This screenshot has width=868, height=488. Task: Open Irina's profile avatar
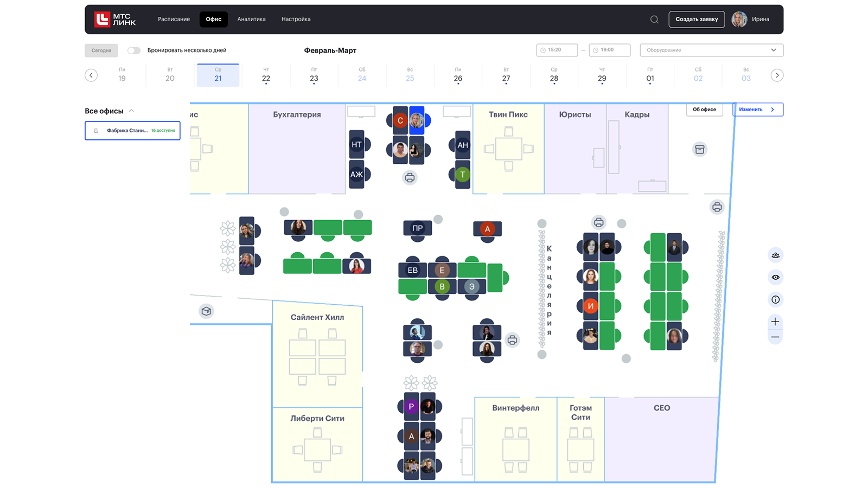[739, 20]
